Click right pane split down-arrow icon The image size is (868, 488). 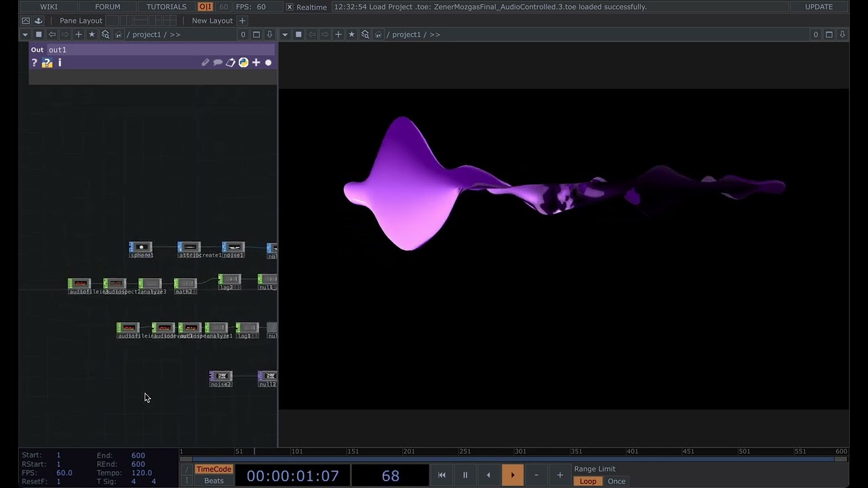[842, 35]
